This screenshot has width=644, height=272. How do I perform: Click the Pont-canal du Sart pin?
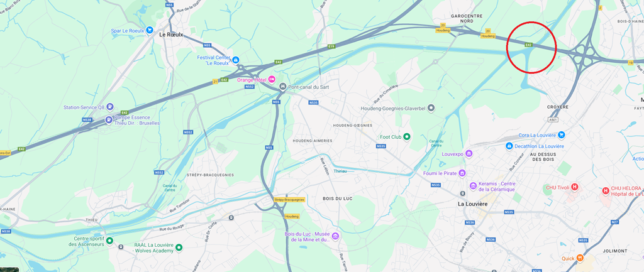pyautogui.click(x=282, y=86)
